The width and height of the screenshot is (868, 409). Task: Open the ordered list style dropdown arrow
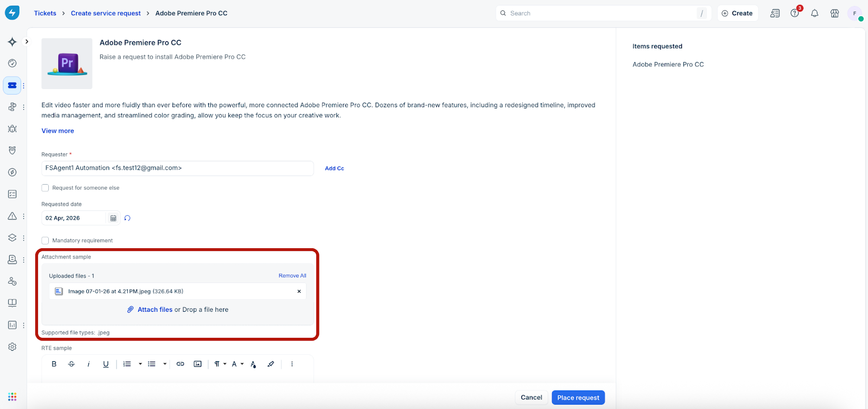coord(140,364)
